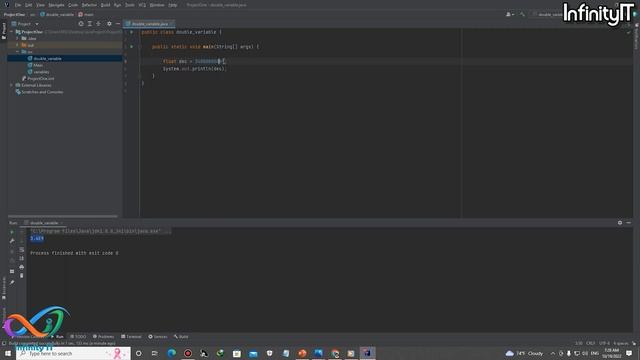640x360 pixels.
Task: Open Problems tool window tab
Action: (x=104, y=337)
